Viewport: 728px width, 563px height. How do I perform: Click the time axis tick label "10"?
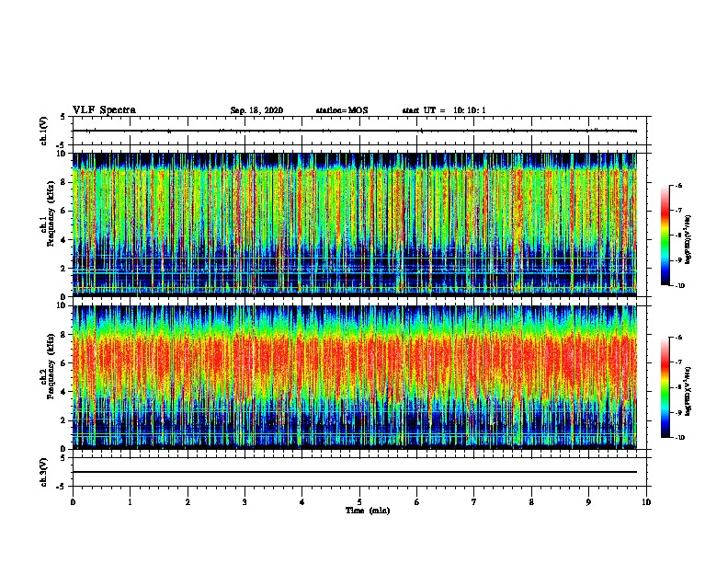(x=646, y=502)
